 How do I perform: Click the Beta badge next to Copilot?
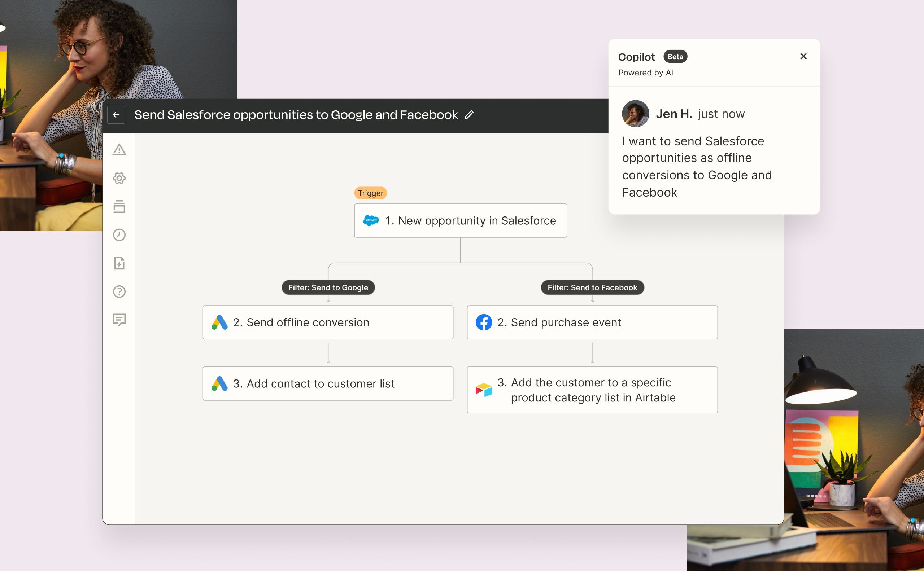coord(675,57)
